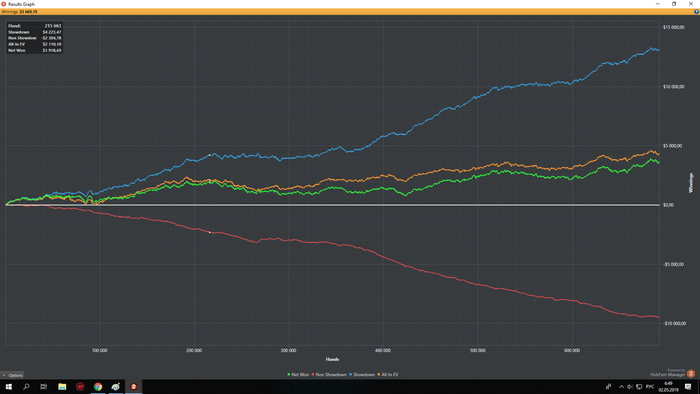Screen dimensions: 700x394
Task: Click the 400 000 hands axis label
Action: [x=383, y=351]
